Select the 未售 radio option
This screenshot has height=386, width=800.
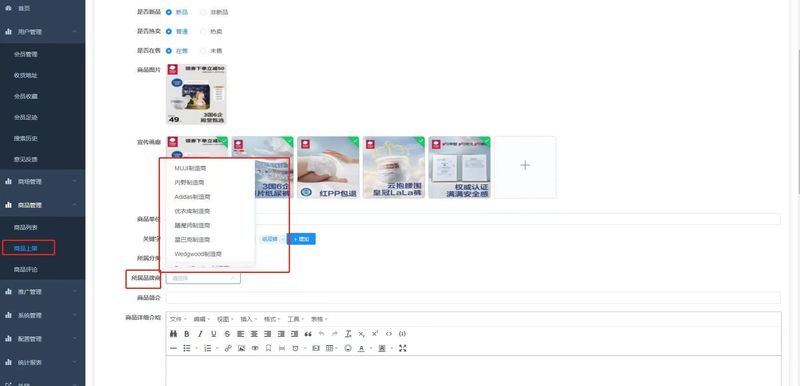click(x=211, y=51)
